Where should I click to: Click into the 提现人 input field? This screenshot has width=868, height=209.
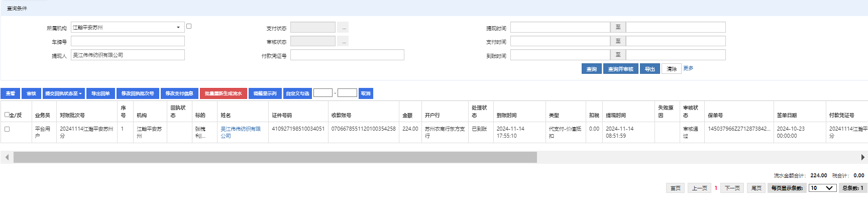click(x=128, y=55)
